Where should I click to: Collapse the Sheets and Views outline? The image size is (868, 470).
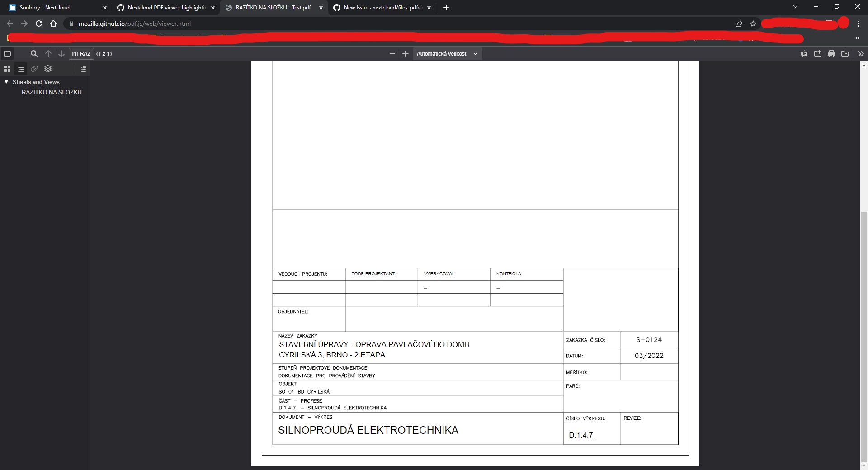point(6,82)
